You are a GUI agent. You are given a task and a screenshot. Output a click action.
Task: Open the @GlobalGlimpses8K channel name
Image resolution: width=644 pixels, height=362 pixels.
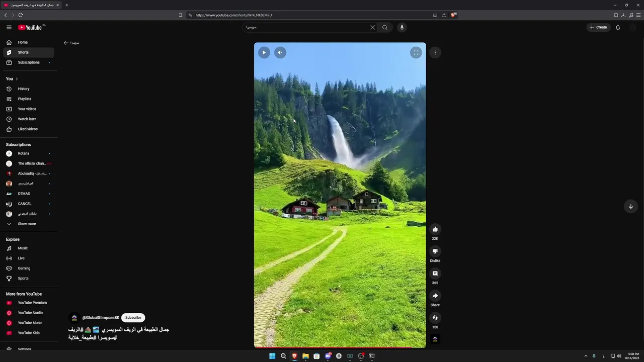point(101,318)
